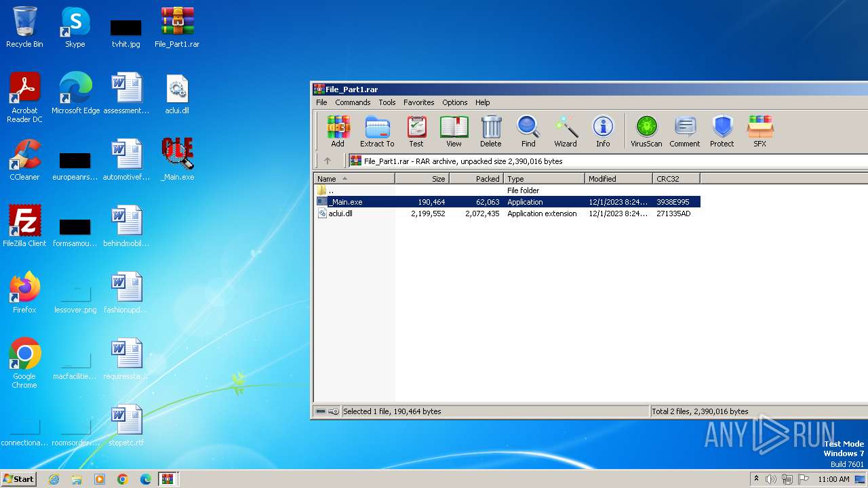Select the parent folder '..' row
This screenshot has height=488, width=868.
click(x=507, y=190)
